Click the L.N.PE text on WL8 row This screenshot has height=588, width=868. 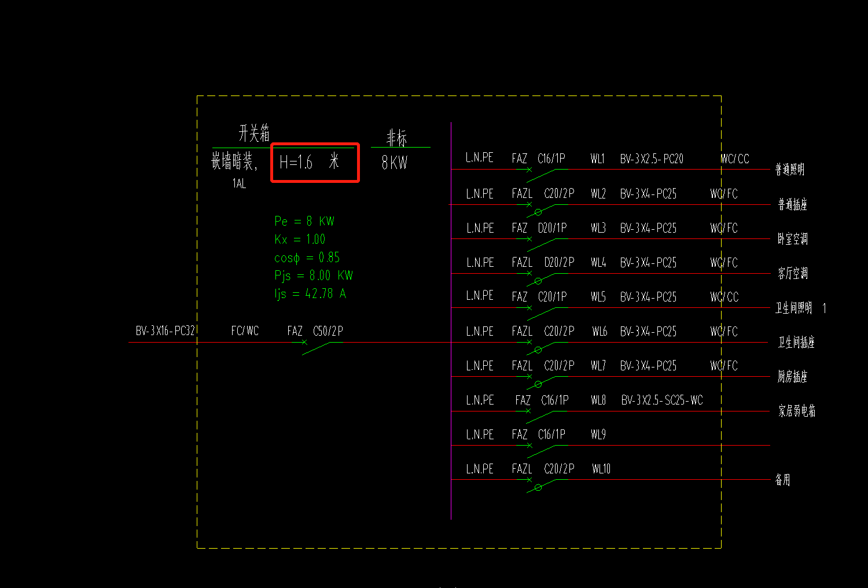[x=480, y=400]
